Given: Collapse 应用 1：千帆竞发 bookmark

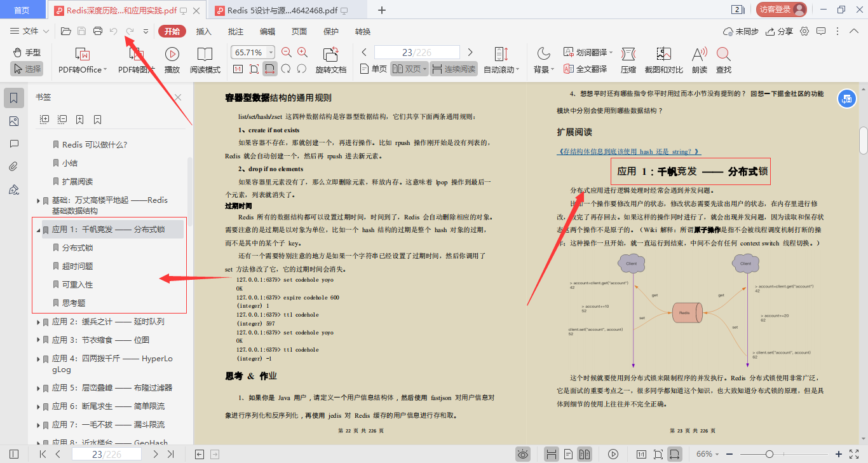Looking at the screenshot, I should (x=38, y=230).
